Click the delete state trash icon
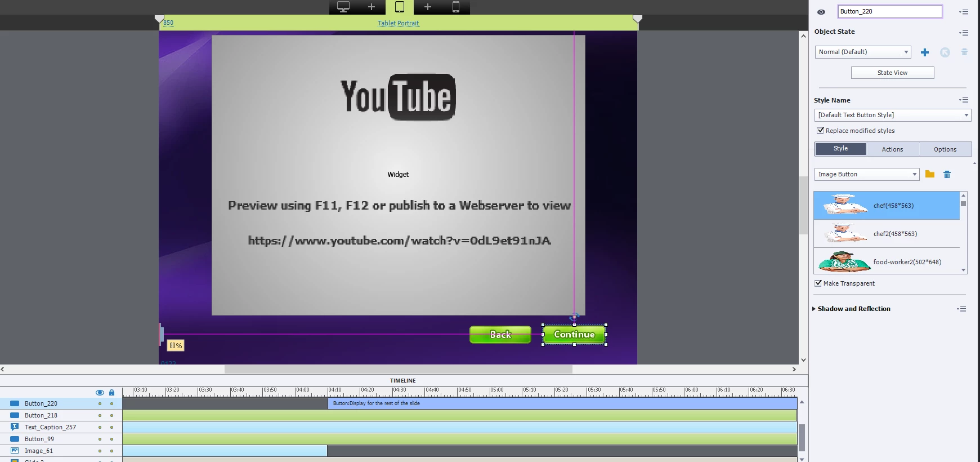Viewport: 980px width, 462px height. pos(964,52)
